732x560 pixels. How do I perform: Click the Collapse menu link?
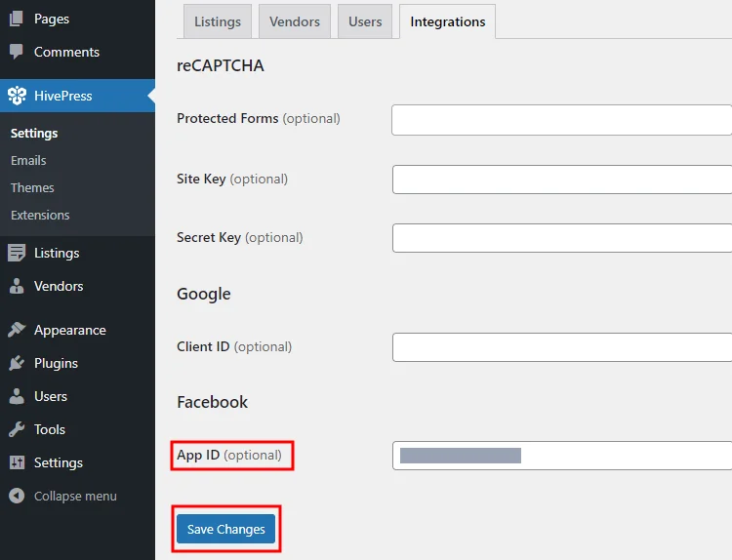[77, 496]
